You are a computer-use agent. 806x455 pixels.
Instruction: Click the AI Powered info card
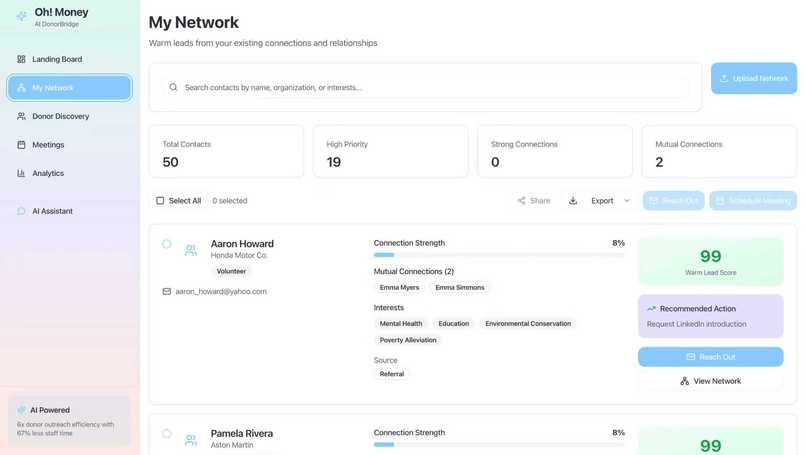[x=69, y=421]
